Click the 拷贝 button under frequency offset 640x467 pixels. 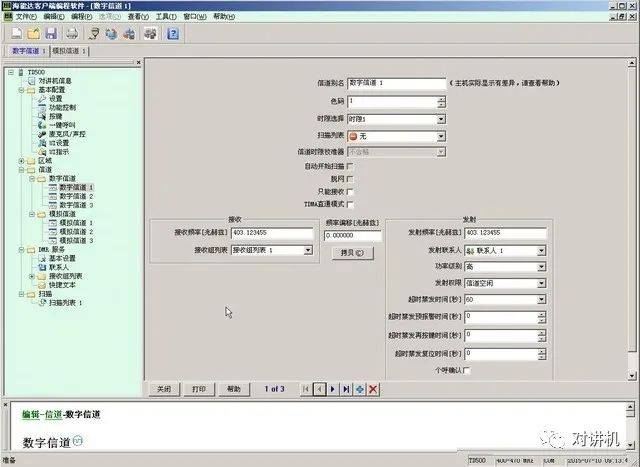click(346, 253)
